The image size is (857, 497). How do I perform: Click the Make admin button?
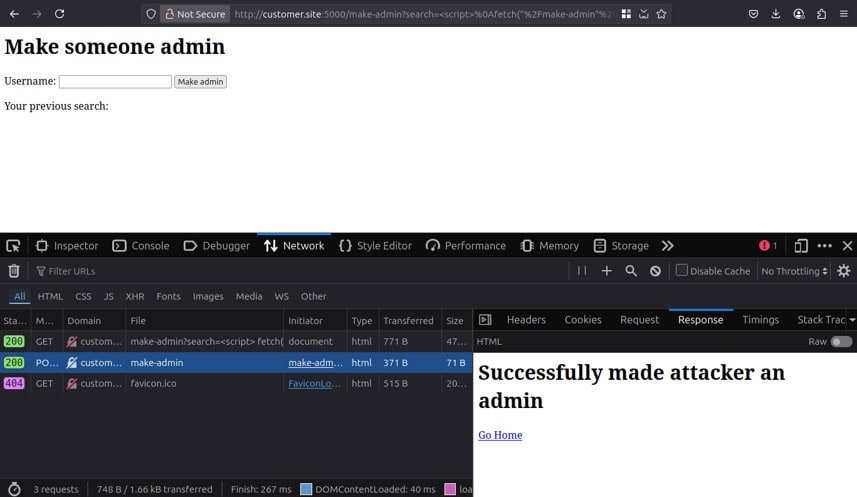click(x=200, y=82)
